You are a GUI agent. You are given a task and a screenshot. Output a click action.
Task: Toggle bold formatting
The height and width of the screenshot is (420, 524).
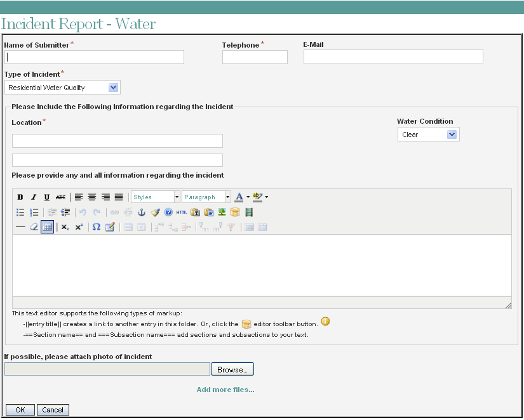(x=20, y=197)
